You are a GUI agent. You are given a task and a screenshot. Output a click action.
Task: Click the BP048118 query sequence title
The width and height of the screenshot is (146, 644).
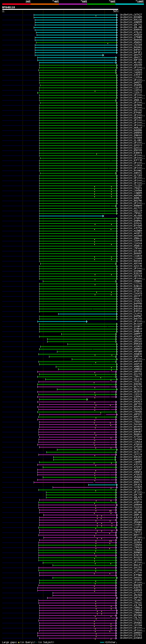point(8,8)
